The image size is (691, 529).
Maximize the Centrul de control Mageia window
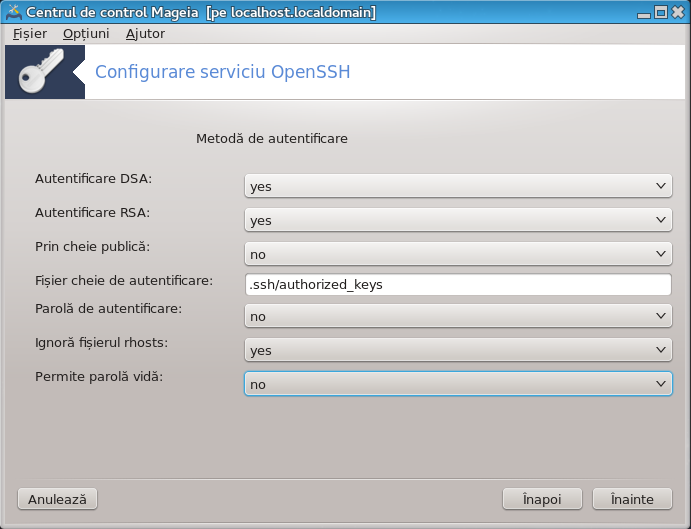(661, 12)
